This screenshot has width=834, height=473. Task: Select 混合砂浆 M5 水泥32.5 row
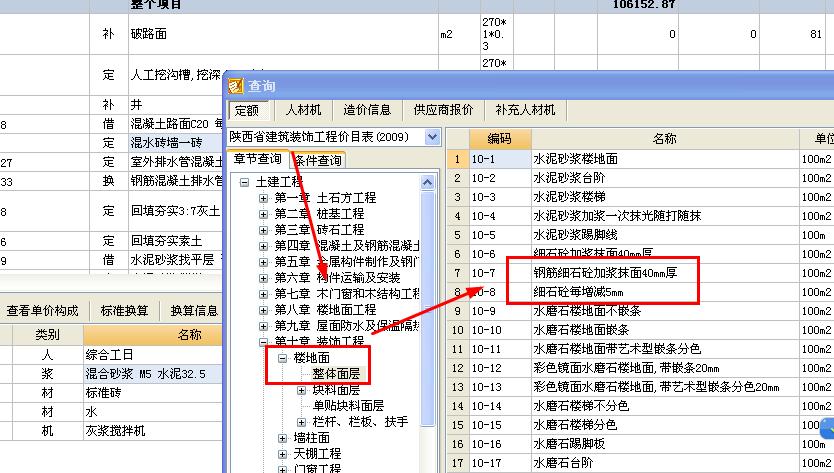111,374
